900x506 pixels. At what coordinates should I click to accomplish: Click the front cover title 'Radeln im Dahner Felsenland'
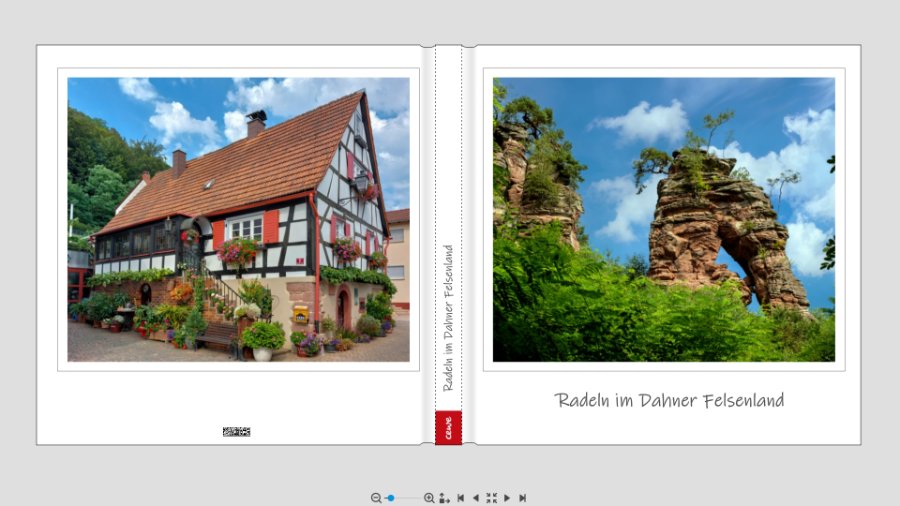pyautogui.click(x=669, y=400)
